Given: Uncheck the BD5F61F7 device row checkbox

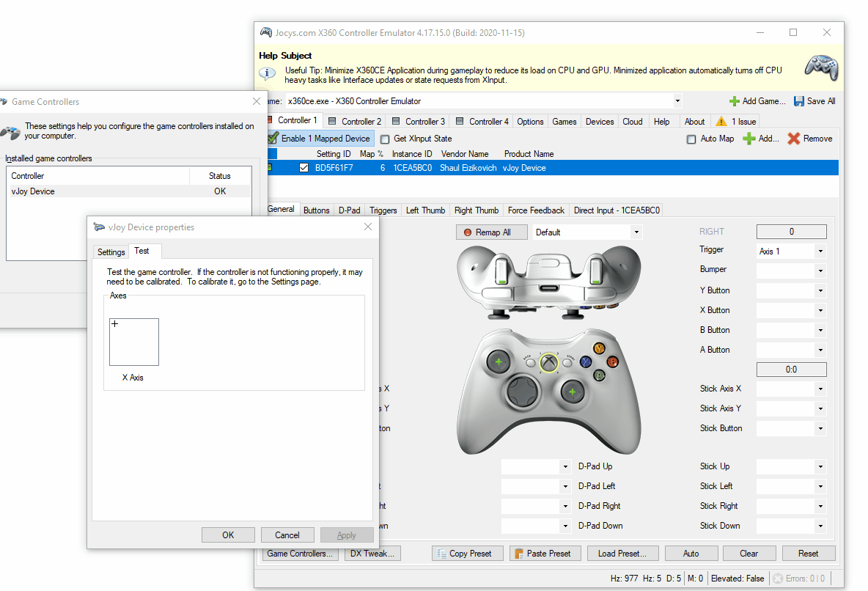Looking at the screenshot, I should (x=304, y=168).
